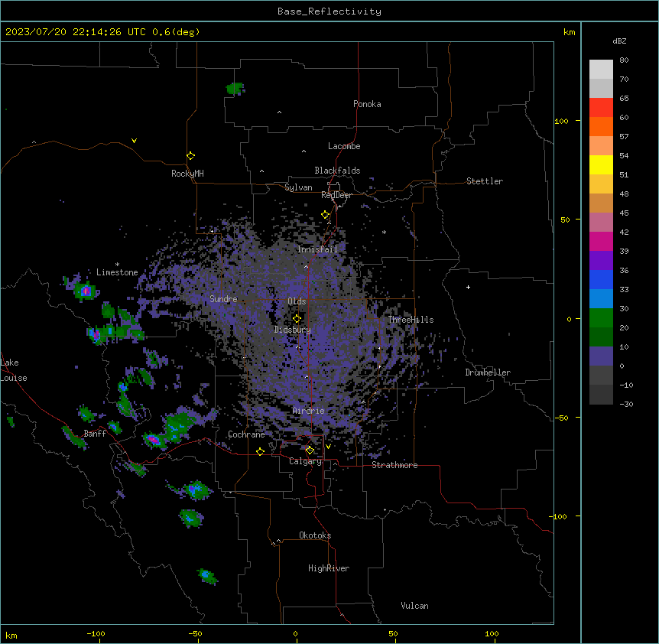This screenshot has height=644, width=659.
Task: Pick the purple 36-39 dBZ legend swatch
Action: point(601,261)
